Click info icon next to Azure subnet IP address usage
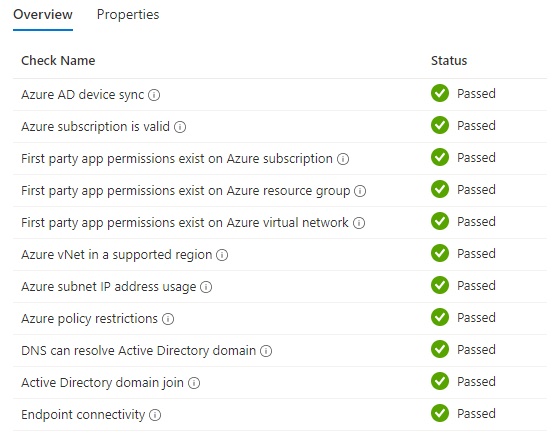The width and height of the screenshot is (547, 443). point(206,287)
